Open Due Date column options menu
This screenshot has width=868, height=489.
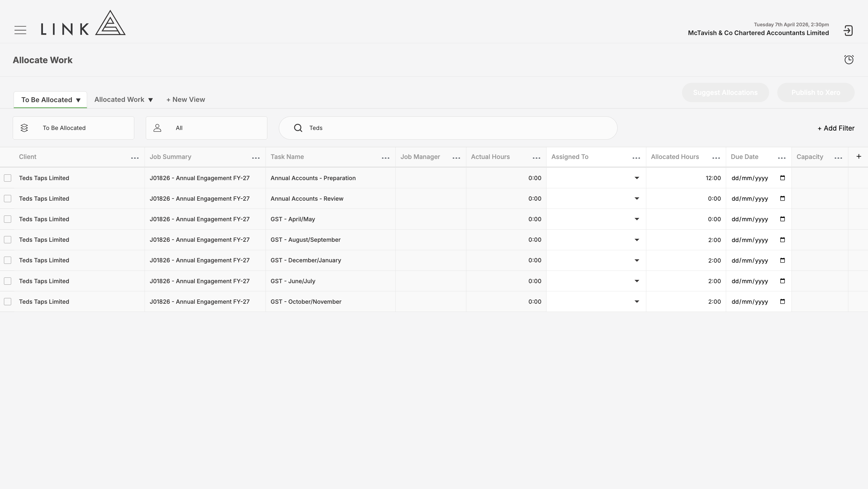pyautogui.click(x=782, y=158)
